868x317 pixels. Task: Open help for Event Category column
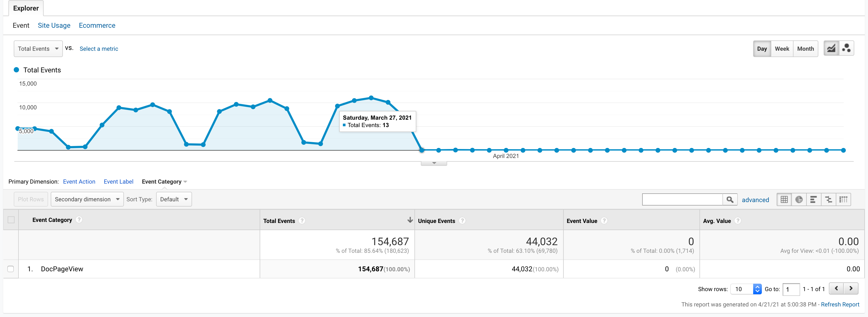click(x=79, y=220)
